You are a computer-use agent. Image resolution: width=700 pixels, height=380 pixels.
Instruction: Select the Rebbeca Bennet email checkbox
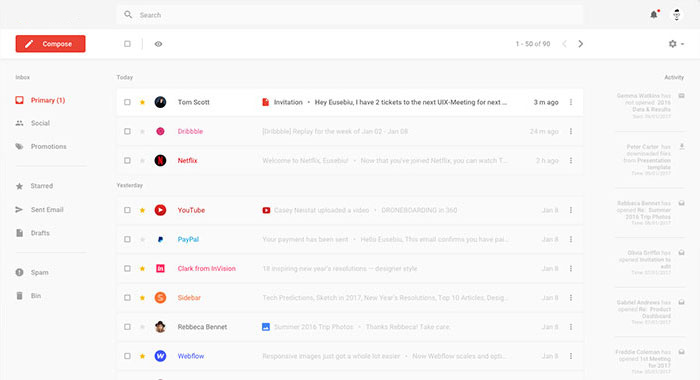pyautogui.click(x=127, y=327)
